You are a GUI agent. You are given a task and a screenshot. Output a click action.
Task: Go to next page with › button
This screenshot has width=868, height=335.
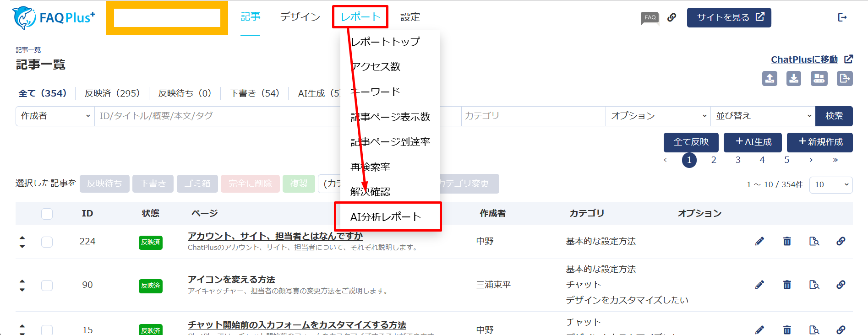click(x=811, y=160)
